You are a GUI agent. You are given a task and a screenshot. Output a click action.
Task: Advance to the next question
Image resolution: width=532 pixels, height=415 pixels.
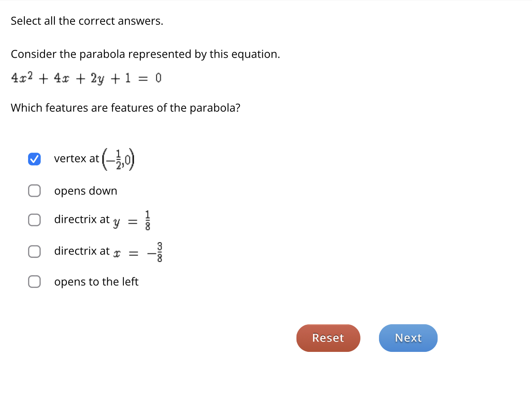pyautogui.click(x=408, y=338)
